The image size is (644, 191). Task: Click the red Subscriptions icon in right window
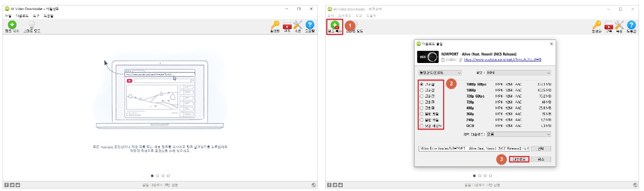[609, 25]
